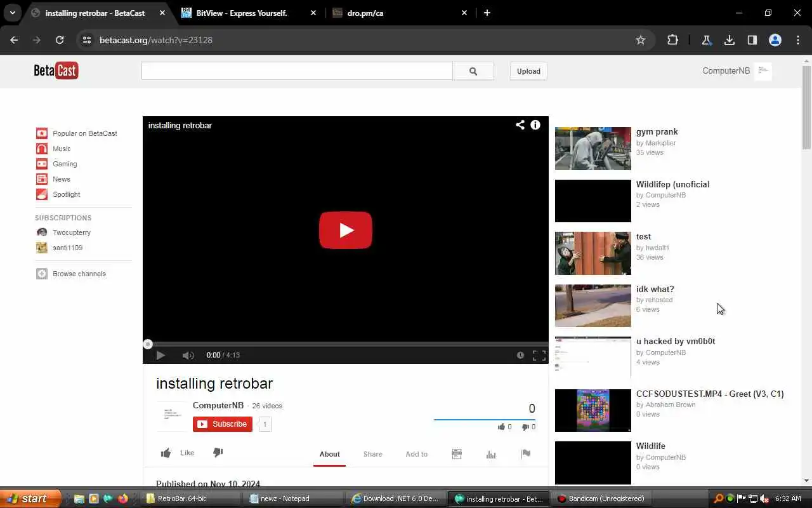Viewport: 812px width, 508px height.
Task: Select the About tab
Action: (x=329, y=454)
